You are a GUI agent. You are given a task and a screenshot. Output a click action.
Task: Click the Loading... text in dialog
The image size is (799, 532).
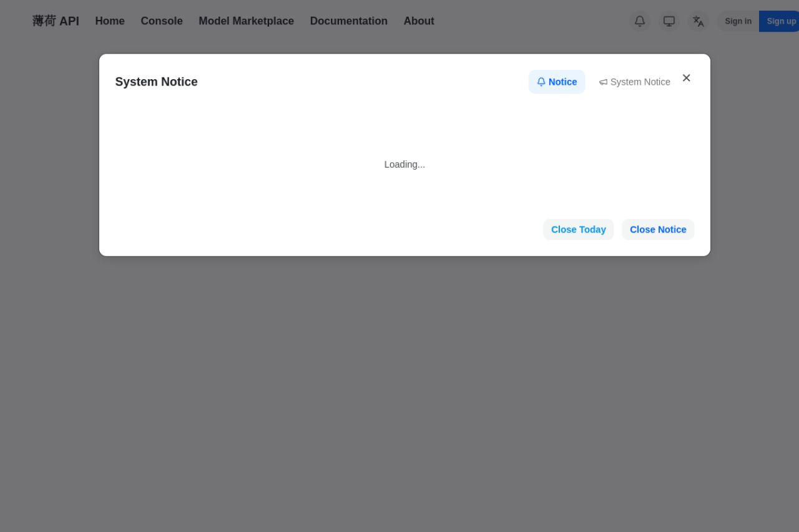pos(404,165)
